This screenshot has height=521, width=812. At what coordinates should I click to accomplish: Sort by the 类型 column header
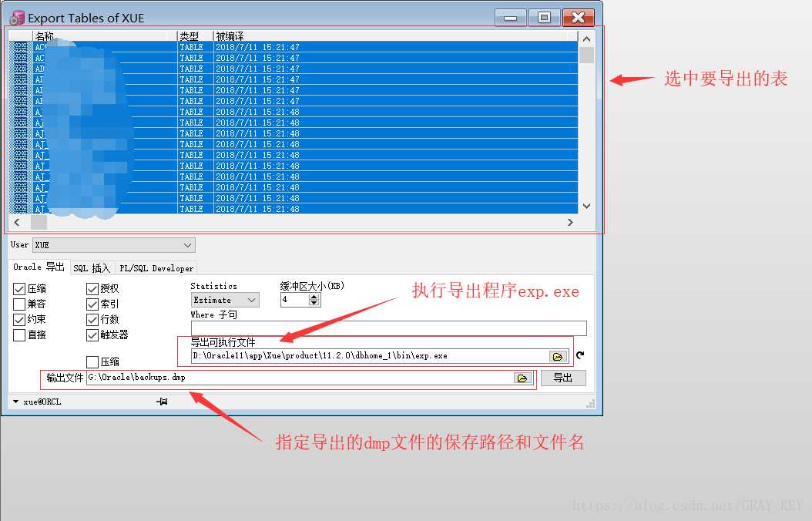[195, 36]
